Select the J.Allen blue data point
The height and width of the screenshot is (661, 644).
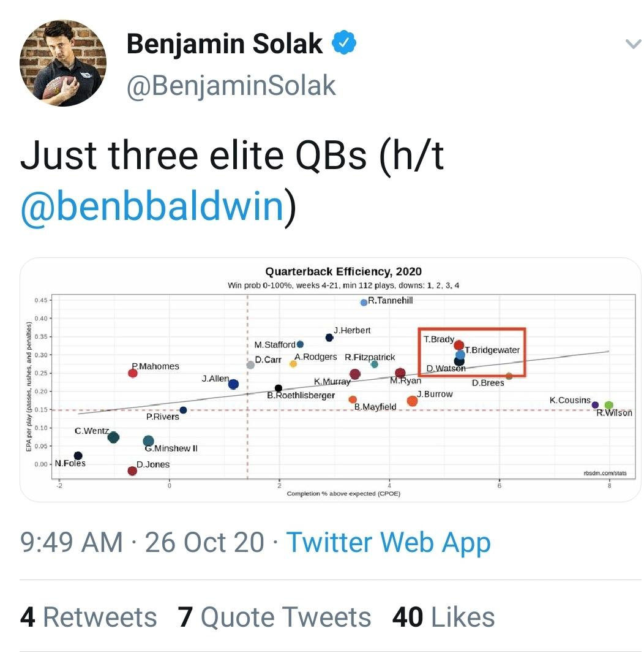pos(233,384)
